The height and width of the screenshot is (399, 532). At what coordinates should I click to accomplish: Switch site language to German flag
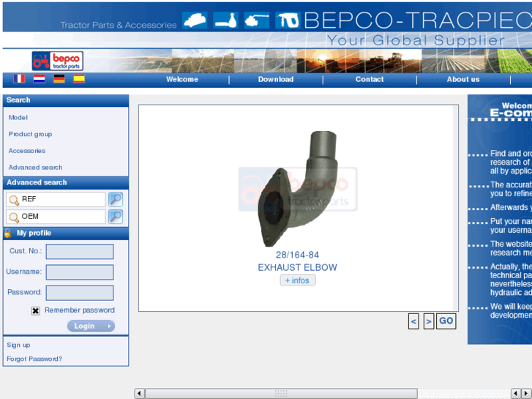(x=59, y=79)
